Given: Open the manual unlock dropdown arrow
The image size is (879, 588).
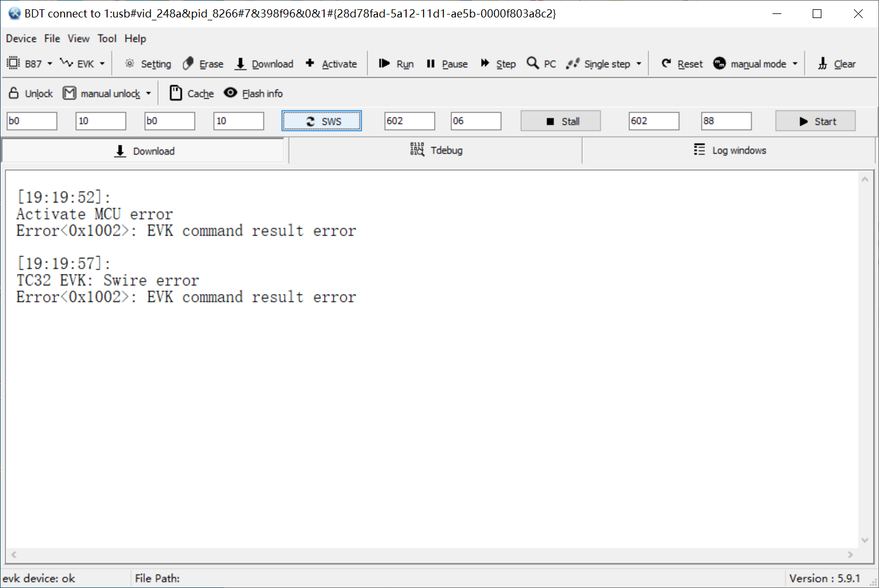Looking at the screenshot, I should 148,93.
